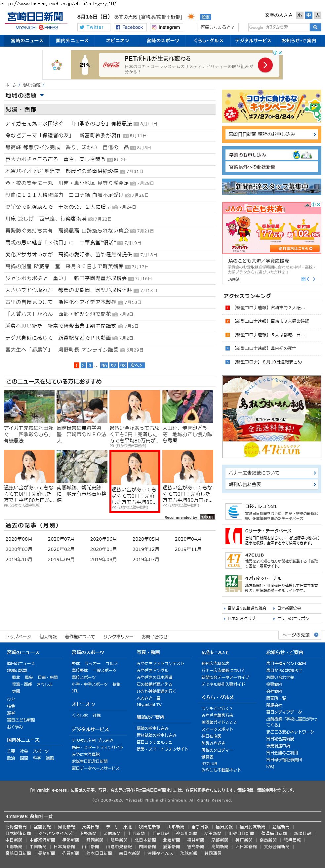Set text size to 中 (medium)
This screenshot has width=325, height=868.
coord(308,15)
